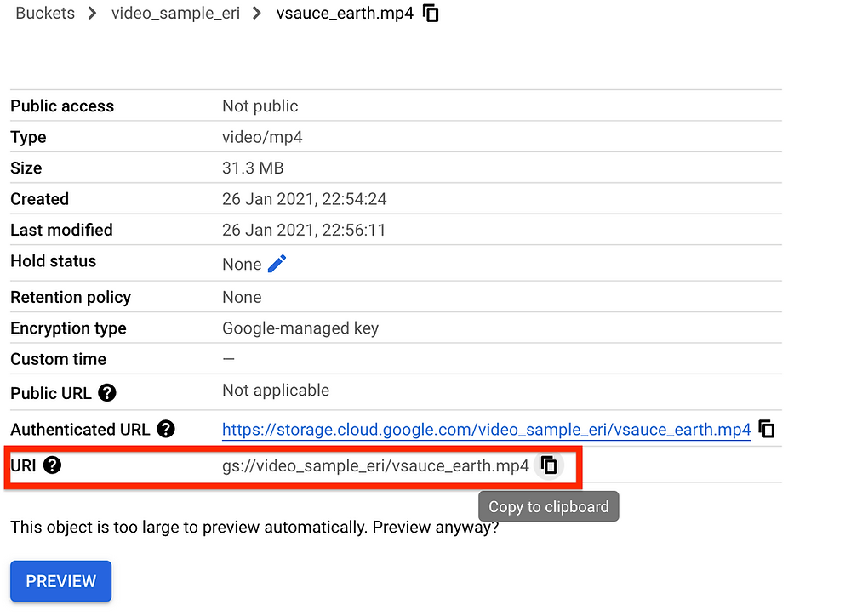Click created date '26 Jan 2021, 22:54:24'
This screenshot has height=616, width=851.
304,198
